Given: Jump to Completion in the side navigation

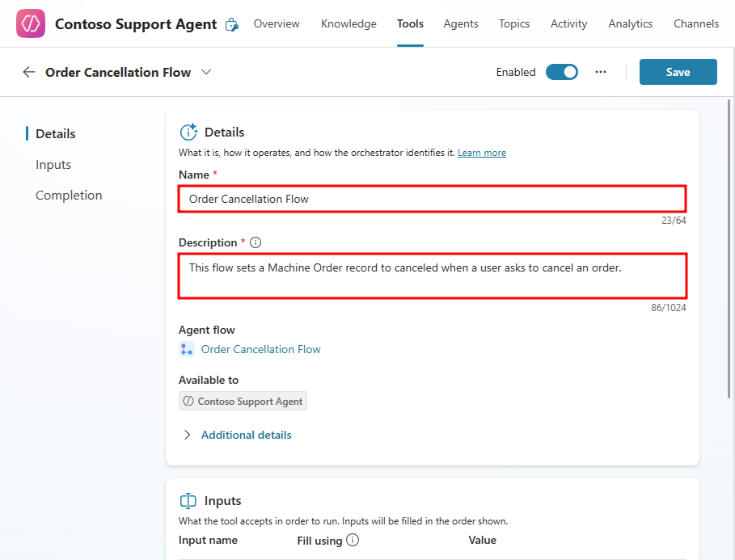Looking at the screenshot, I should 69,195.
